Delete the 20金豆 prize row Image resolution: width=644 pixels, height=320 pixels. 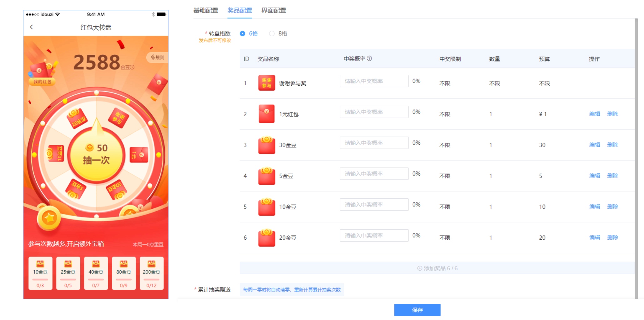tap(613, 237)
